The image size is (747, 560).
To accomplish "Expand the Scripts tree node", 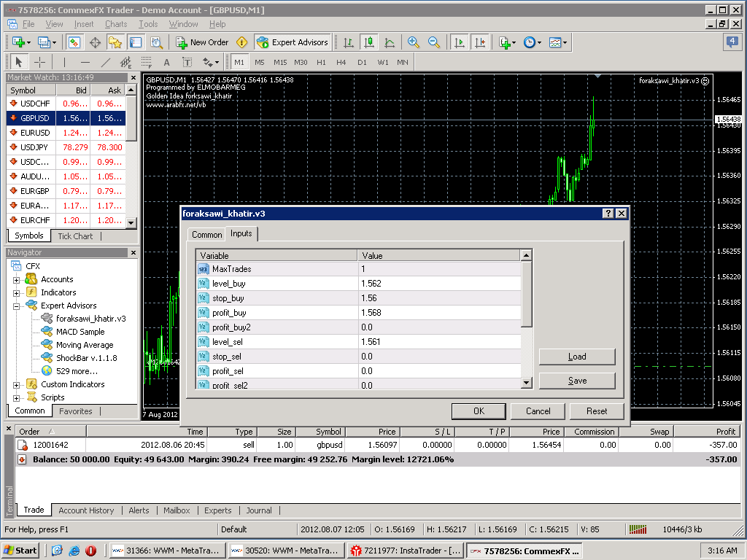I will point(16,397).
